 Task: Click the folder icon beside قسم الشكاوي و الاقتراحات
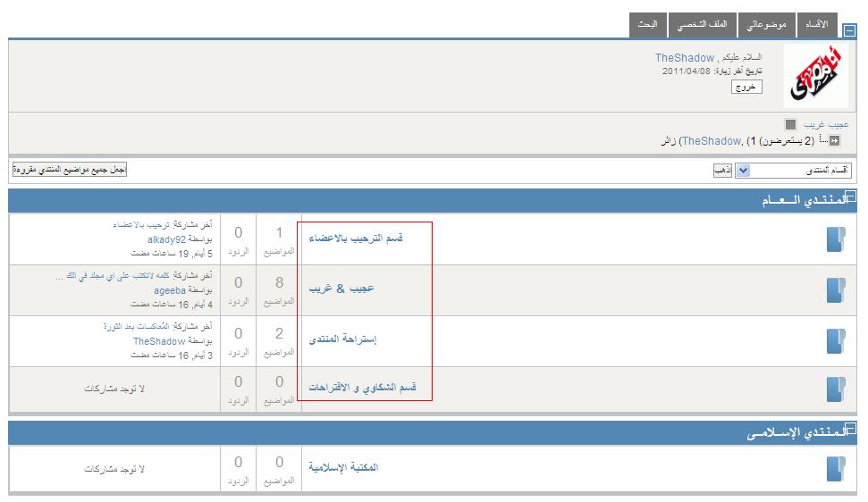click(x=836, y=389)
